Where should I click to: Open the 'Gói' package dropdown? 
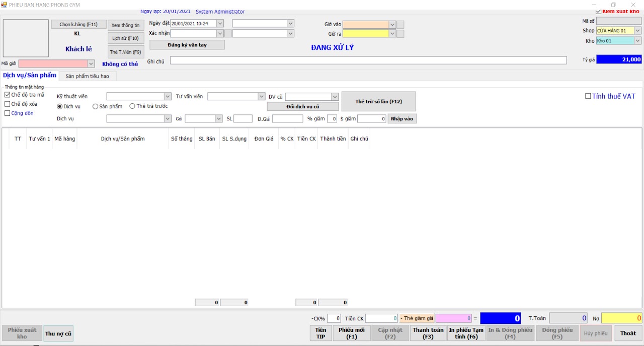coord(219,118)
